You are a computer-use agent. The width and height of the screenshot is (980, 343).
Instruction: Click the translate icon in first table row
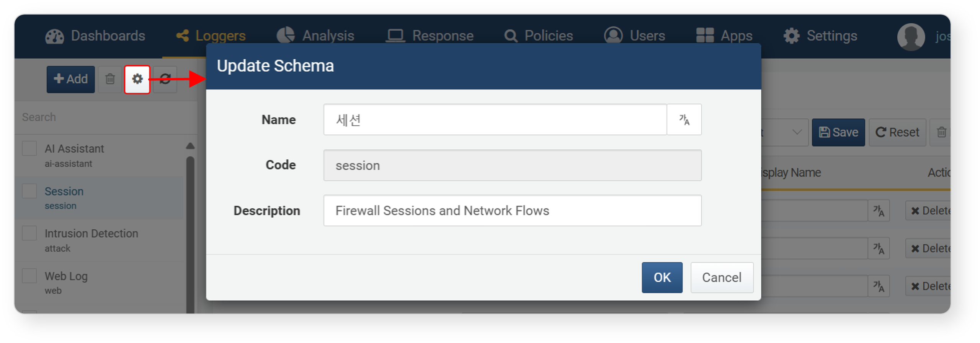[878, 211]
